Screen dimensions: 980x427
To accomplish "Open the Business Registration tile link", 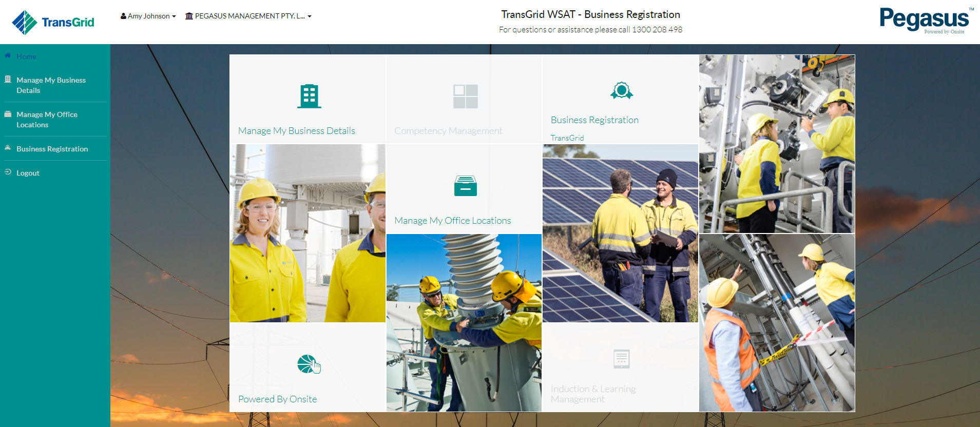I will 594,120.
